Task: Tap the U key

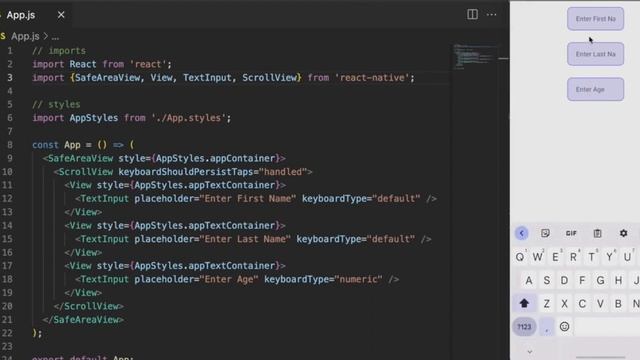Action: (627, 257)
